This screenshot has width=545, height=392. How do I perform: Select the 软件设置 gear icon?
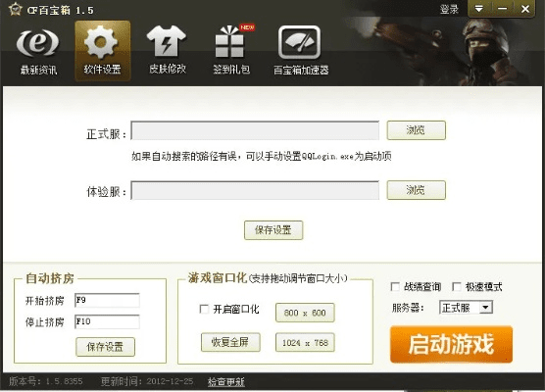coord(103,51)
